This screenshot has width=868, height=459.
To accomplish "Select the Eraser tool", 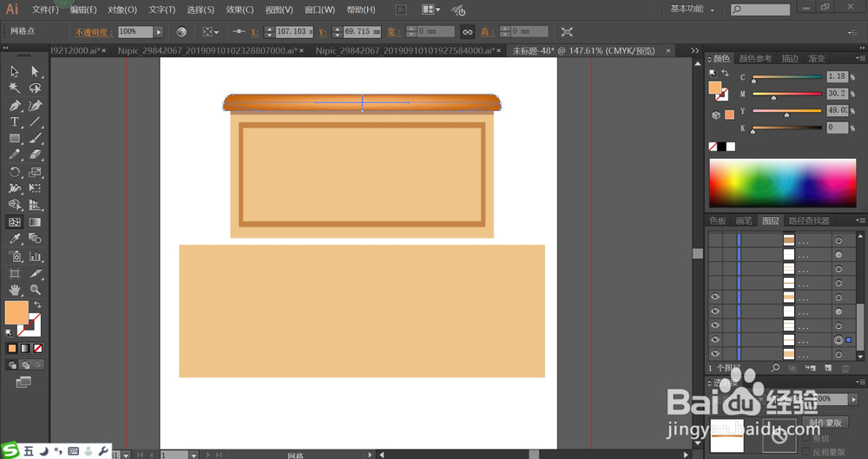I will coord(35,155).
